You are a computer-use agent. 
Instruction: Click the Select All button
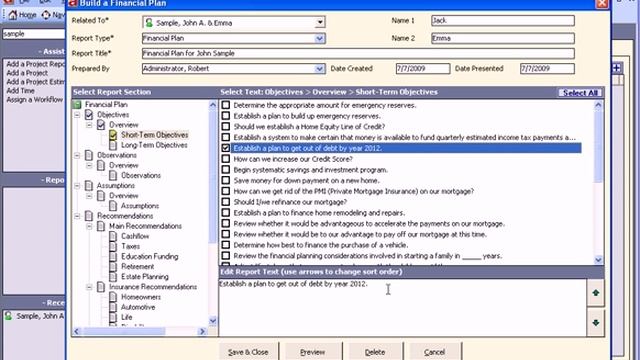tap(580, 93)
